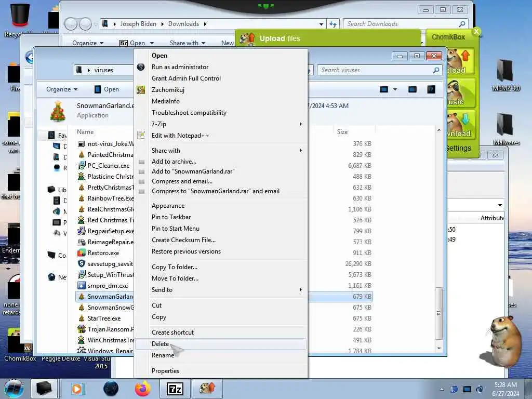This screenshot has height=399, width=532.
Task: Click the ChomikBox music hamster icon
Action: pyautogui.click(x=460, y=94)
